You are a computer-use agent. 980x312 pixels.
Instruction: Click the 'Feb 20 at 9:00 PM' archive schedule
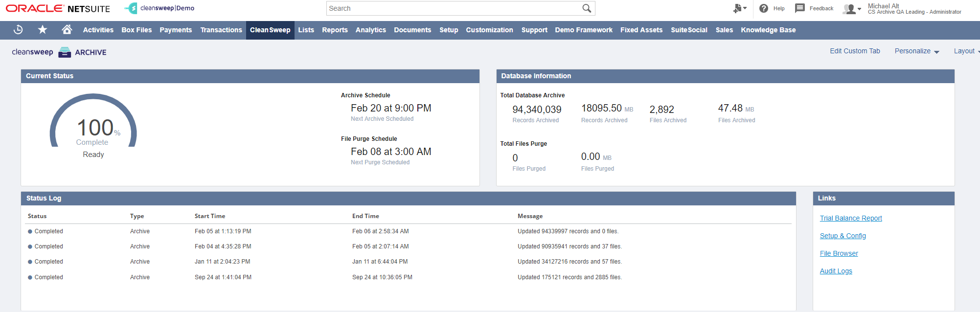(391, 108)
